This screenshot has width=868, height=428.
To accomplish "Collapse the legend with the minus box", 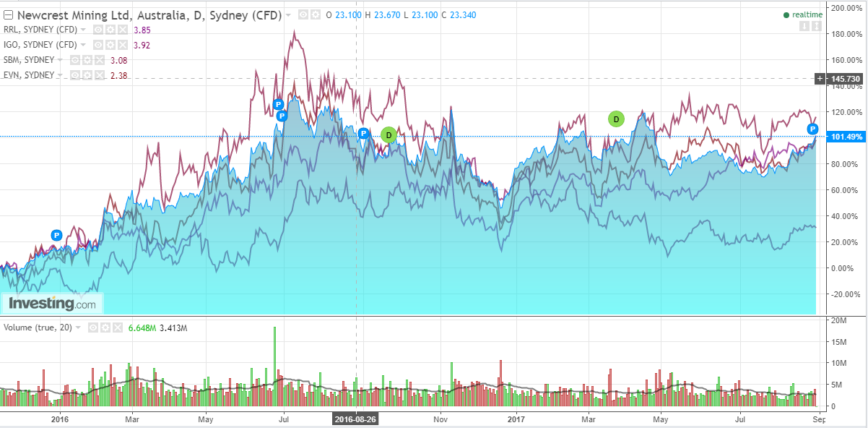I will (8, 15).
